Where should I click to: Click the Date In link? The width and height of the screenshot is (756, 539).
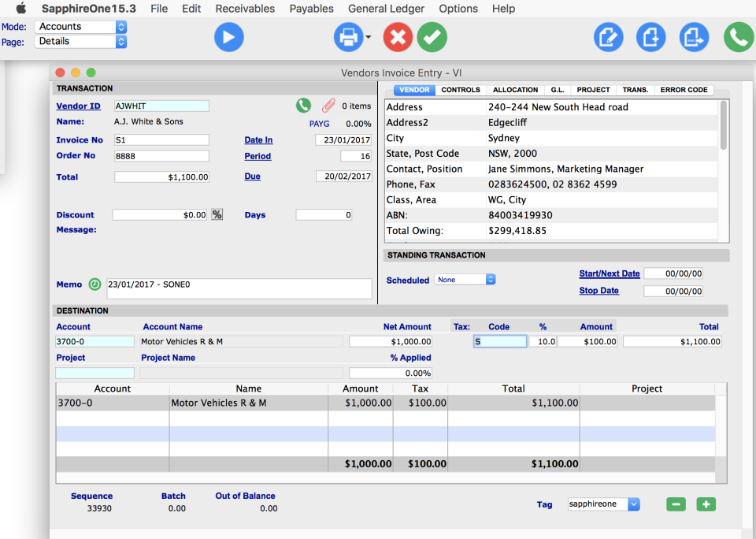coord(258,140)
